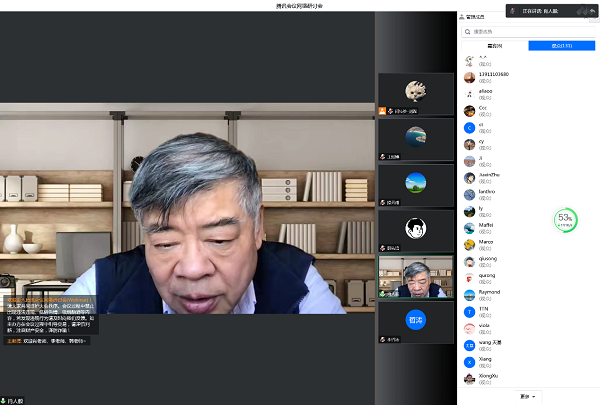
Task: Click JustinZhu's anime avatar in the audience list
Action: point(469,177)
